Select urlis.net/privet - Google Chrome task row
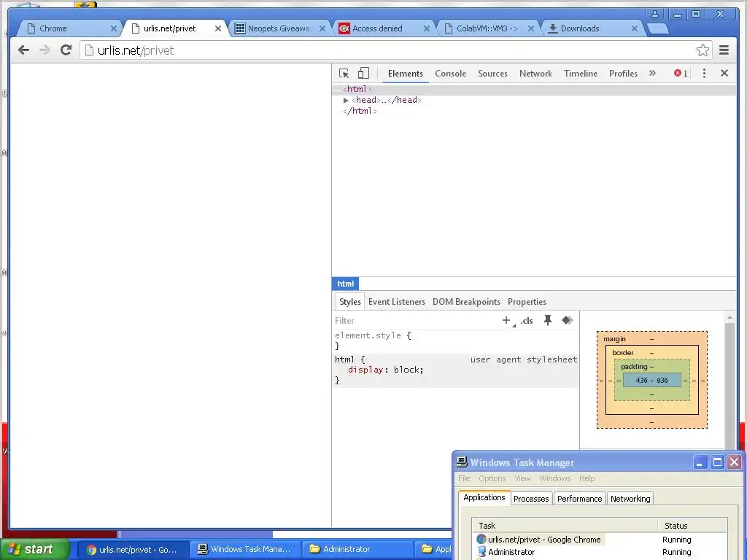This screenshot has width=747, height=560. (x=600, y=540)
